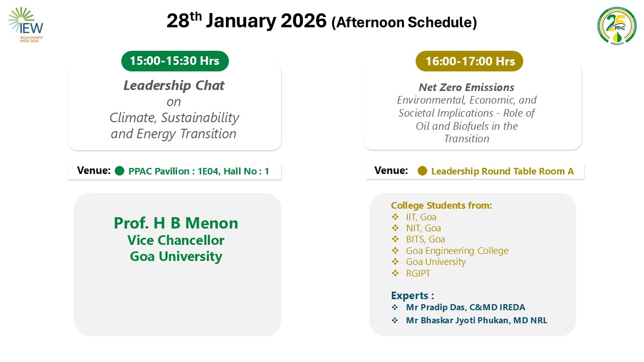Click the diamond bullet beside RGIPT
Image resolution: width=644 pixels, height=362 pixels.
395,274
